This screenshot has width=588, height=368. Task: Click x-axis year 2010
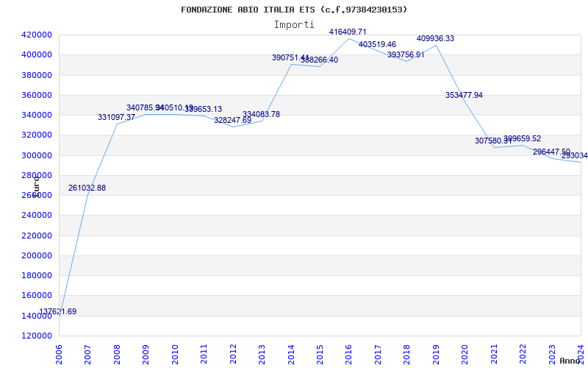click(175, 355)
